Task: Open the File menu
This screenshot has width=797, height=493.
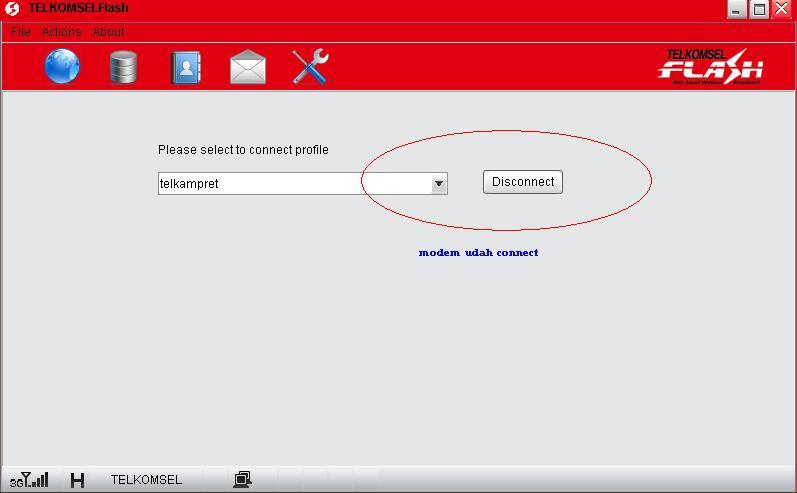Action: [21, 32]
